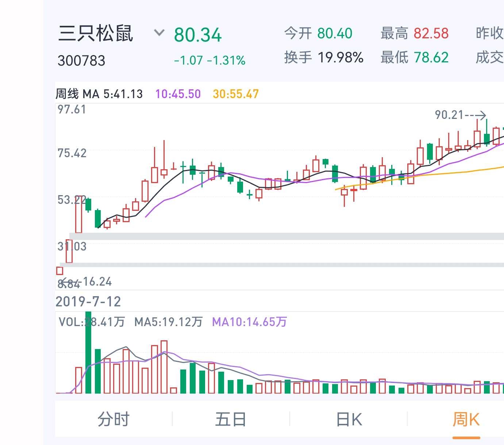Image resolution: width=504 pixels, height=445 pixels.
Task: Tap the current price 80.34
Action: (x=197, y=35)
